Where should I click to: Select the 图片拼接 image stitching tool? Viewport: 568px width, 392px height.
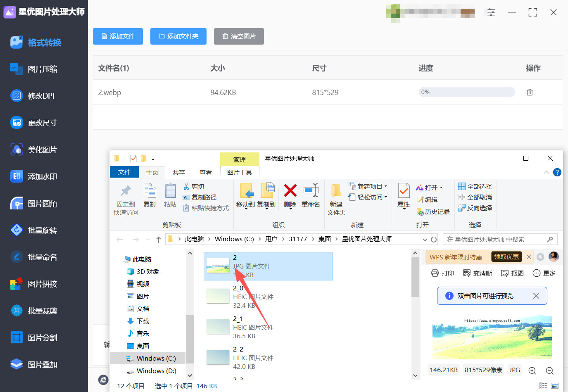pos(34,284)
